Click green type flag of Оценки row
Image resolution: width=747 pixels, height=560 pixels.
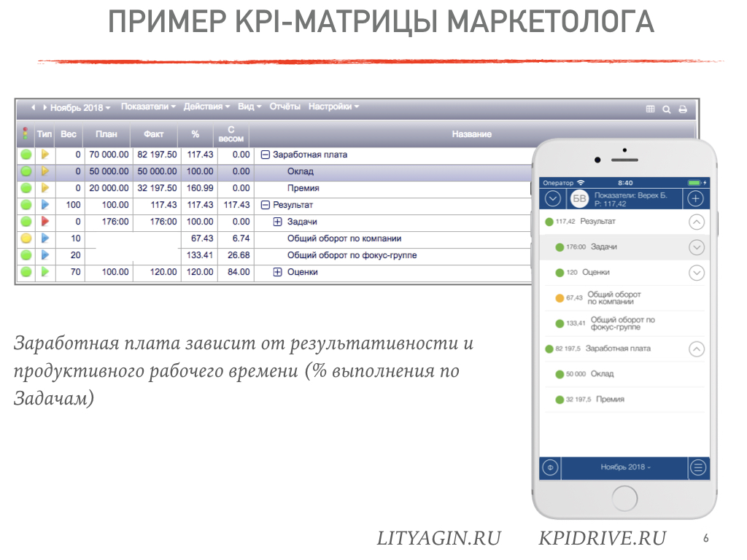(x=45, y=272)
